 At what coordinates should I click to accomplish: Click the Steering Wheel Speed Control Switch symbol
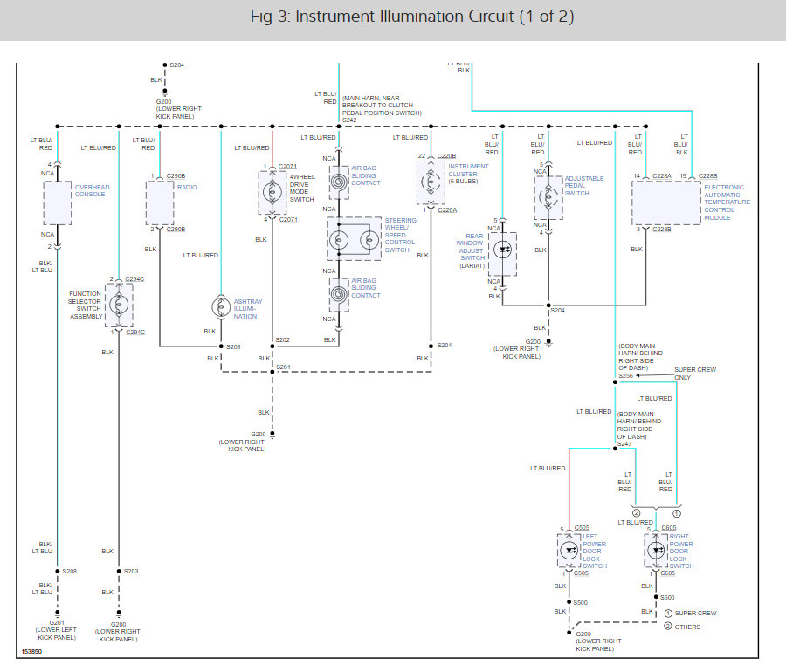coord(354,239)
